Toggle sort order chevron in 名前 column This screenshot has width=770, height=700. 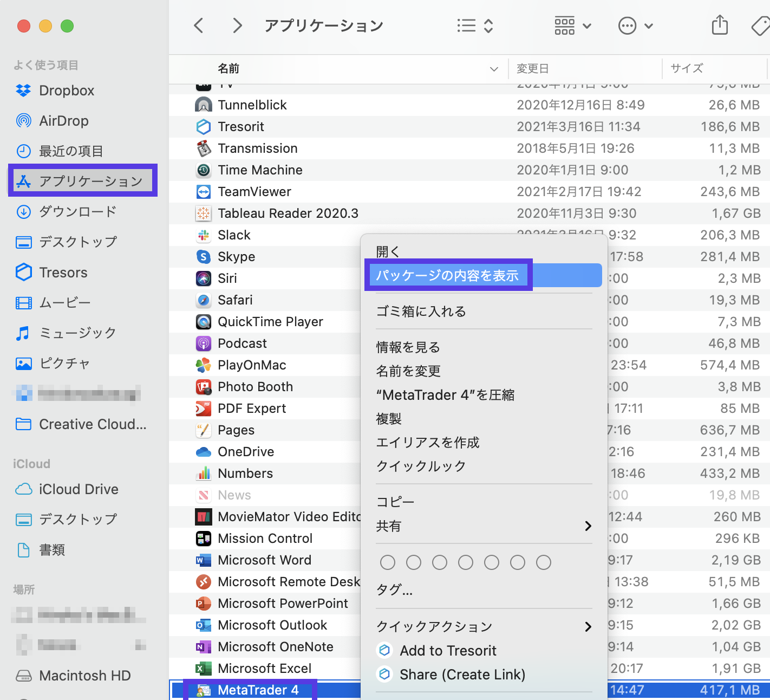[494, 69]
